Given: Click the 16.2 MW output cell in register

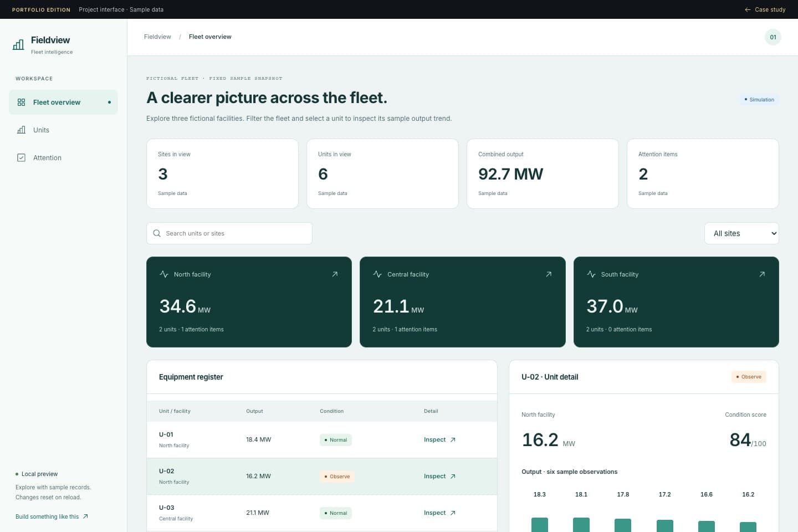Looking at the screenshot, I should (259, 477).
